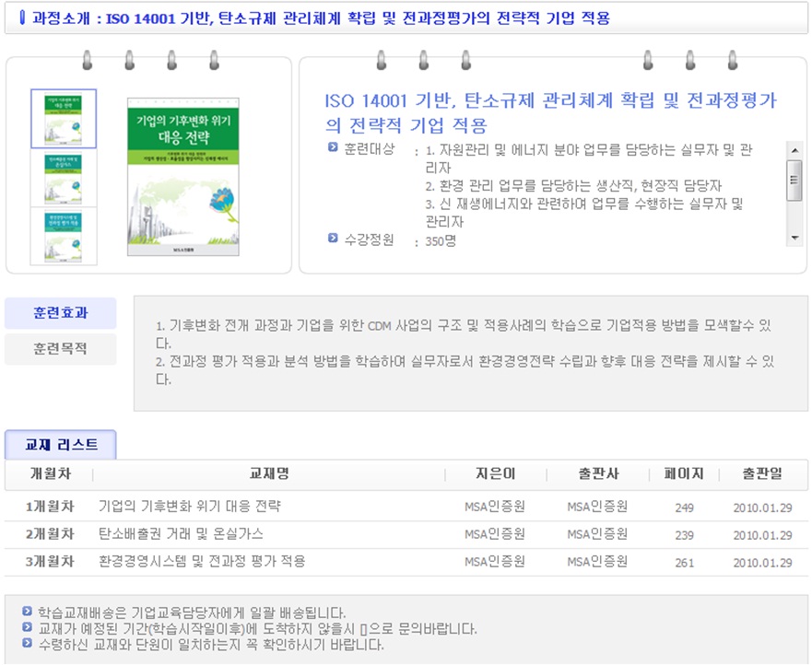The image size is (812, 665).
Task: Click the arrow bullet icon beside 수강정원
Action: (x=333, y=239)
